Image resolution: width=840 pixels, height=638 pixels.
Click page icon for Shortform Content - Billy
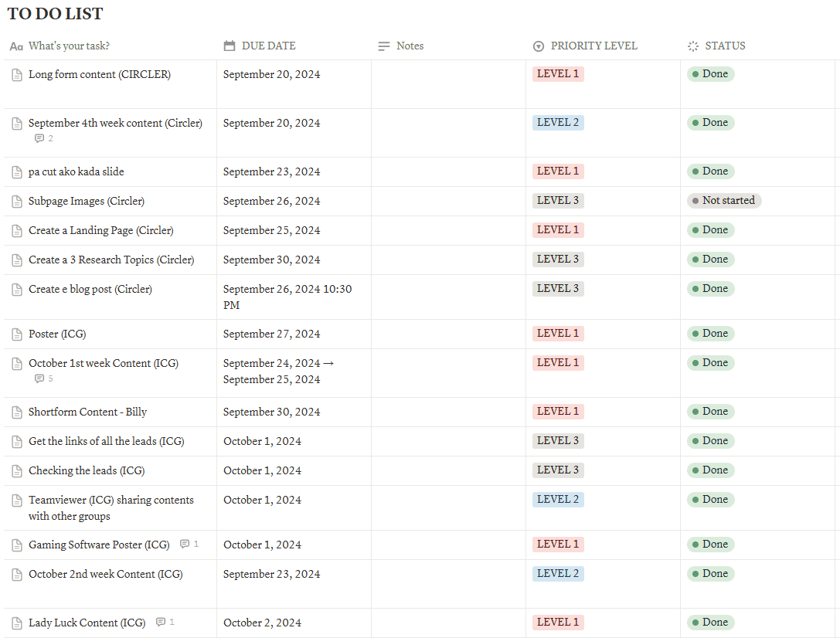(17, 412)
